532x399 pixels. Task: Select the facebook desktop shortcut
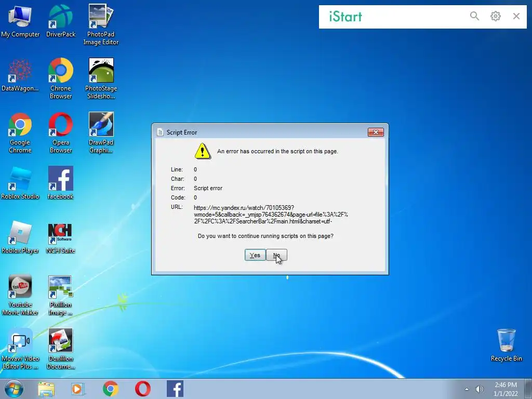click(61, 183)
